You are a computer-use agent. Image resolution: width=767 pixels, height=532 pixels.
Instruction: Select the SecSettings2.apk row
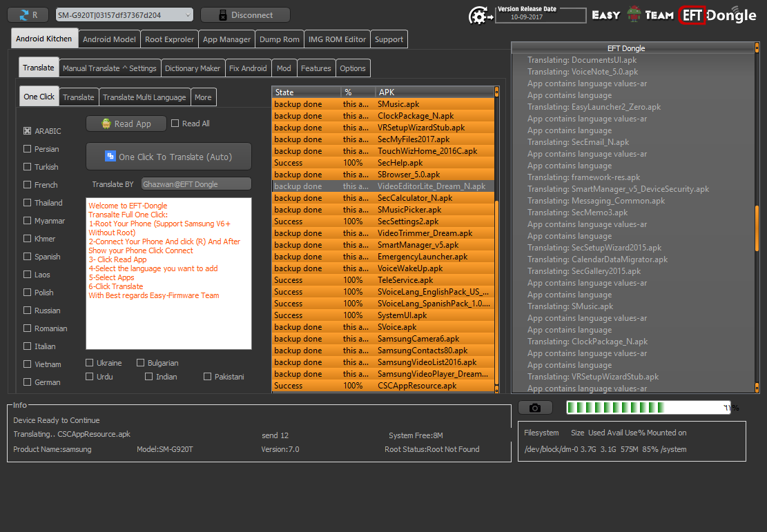click(383, 221)
